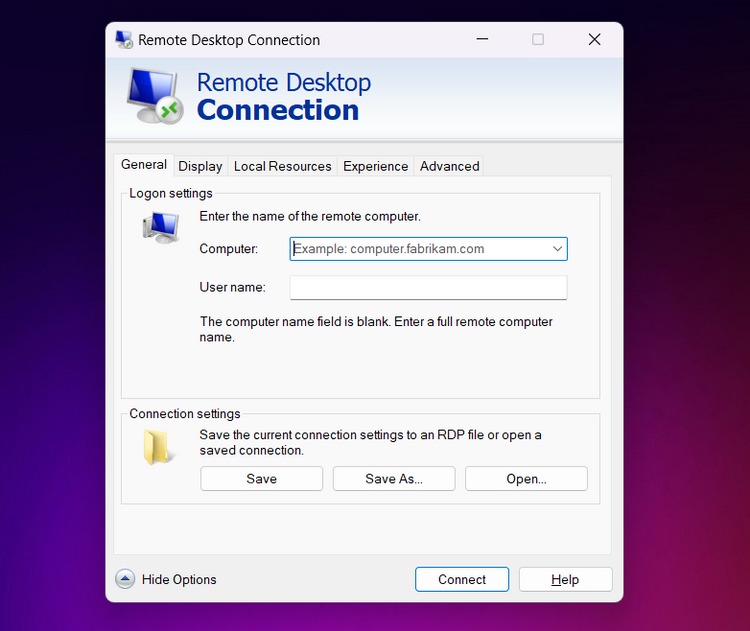Screen dimensions: 750x631
Task: Click the folder icon in Connection settings
Action: [x=158, y=447]
